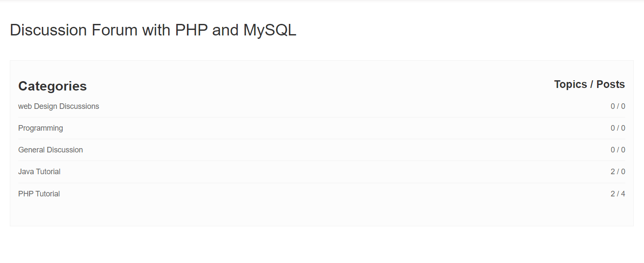Image resolution: width=644 pixels, height=263 pixels.
Task: Open the Programming category
Action: click(x=41, y=128)
